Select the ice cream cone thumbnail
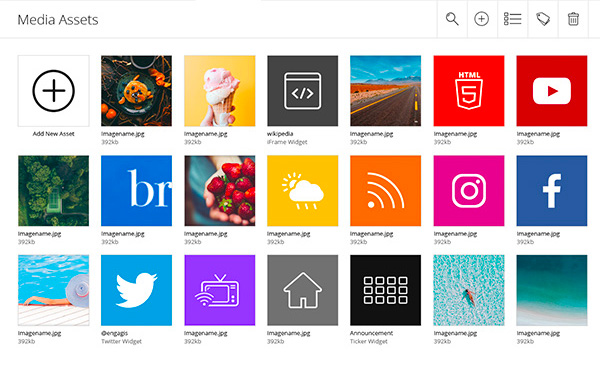The height and width of the screenshot is (370, 600). (220, 91)
